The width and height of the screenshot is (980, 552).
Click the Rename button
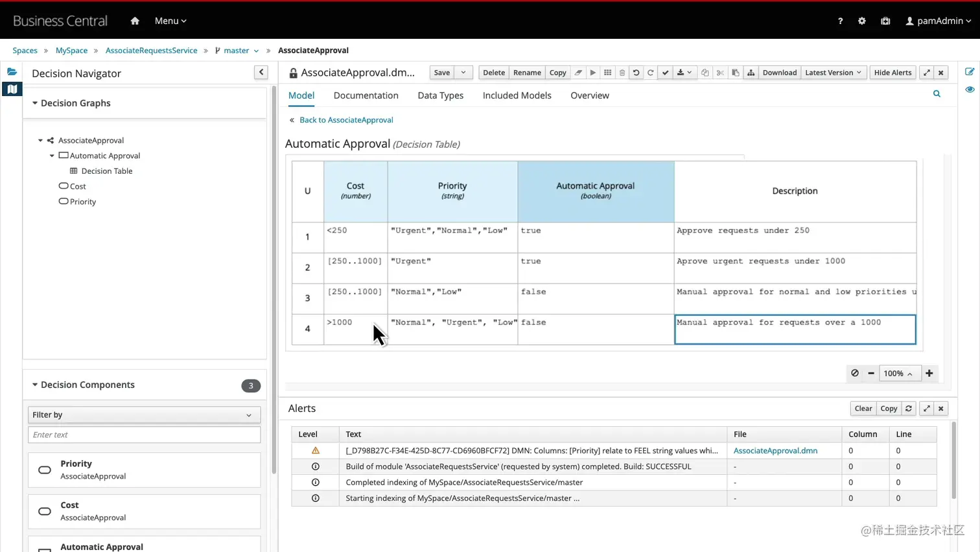coord(527,73)
